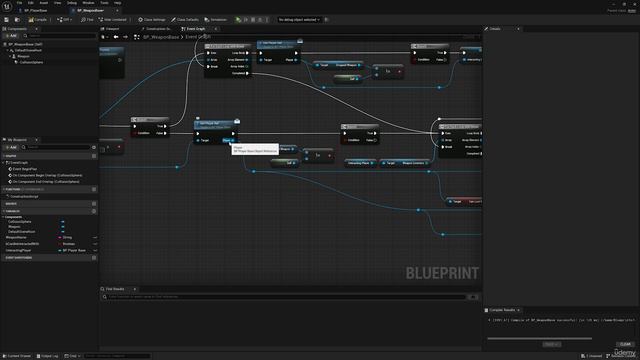This screenshot has width=640, height=360.
Task: Click the BP Player Base type of InteractingPlayer
Action: [72, 251]
